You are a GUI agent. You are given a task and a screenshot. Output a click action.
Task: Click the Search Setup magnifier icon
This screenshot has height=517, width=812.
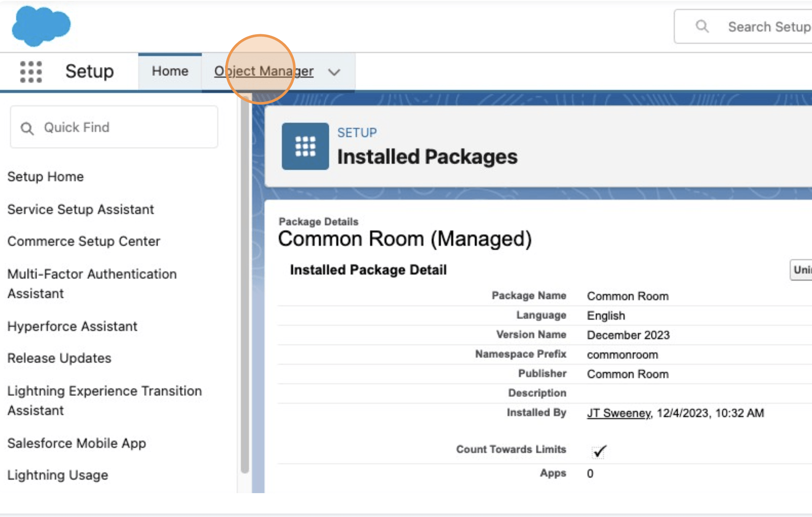702,26
